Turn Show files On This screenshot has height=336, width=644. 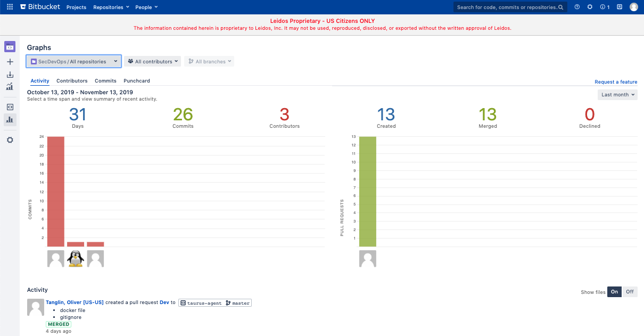pyautogui.click(x=615, y=292)
